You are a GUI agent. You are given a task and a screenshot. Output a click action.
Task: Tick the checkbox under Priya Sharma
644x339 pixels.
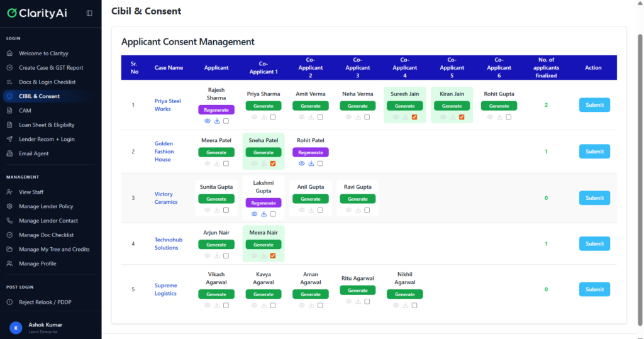click(273, 117)
